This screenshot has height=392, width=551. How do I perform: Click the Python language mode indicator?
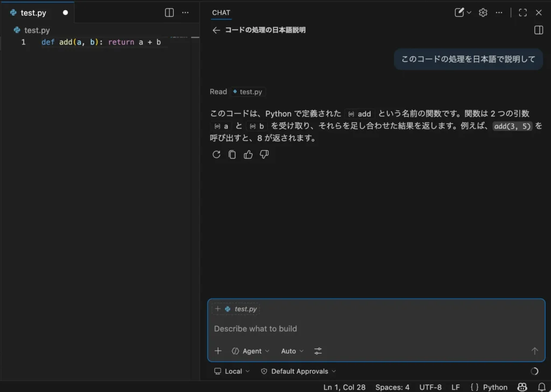click(489, 387)
